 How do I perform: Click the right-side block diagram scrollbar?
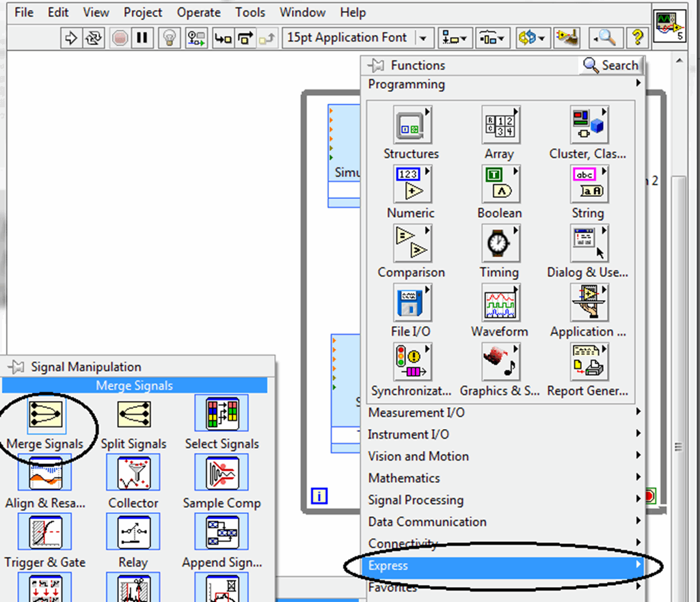677,445
